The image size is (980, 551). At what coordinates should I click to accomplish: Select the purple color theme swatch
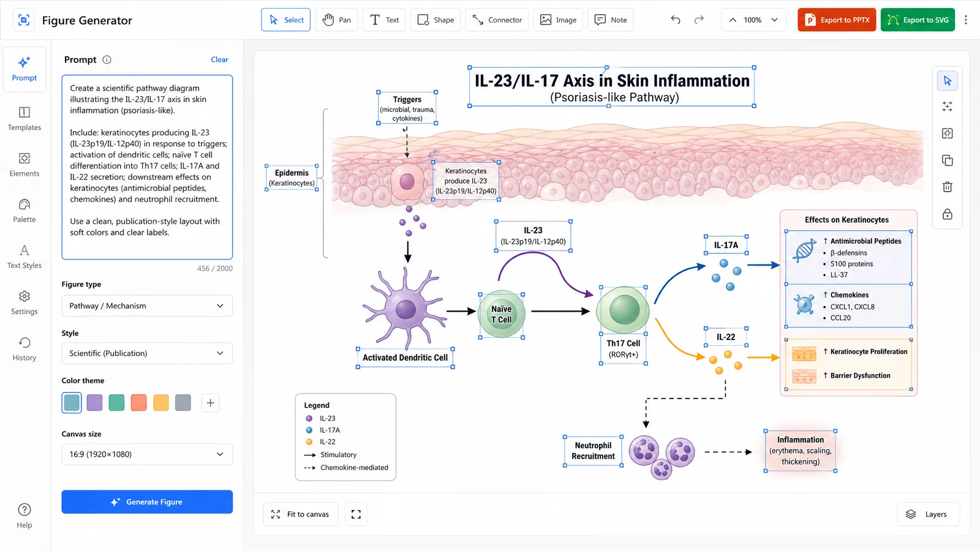(x=94, y=402)
